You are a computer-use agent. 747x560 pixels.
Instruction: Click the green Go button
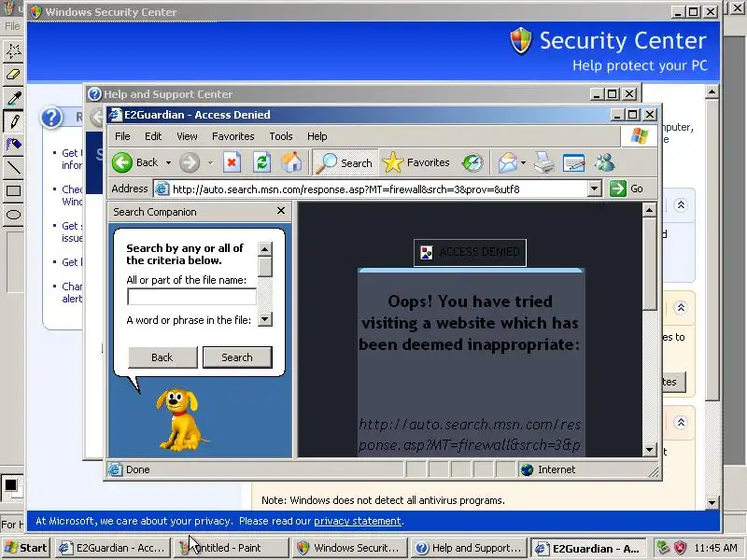[x=627, y=189]
